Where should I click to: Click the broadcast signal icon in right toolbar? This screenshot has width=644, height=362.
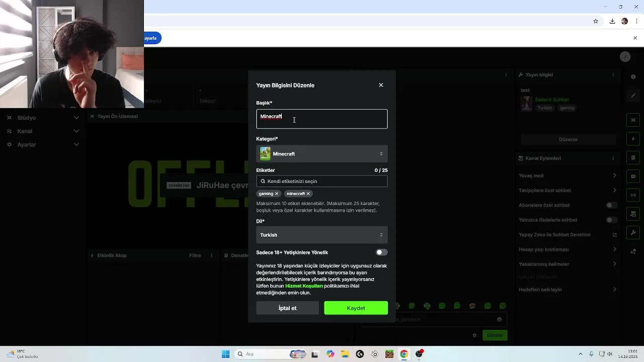[633, 195]
